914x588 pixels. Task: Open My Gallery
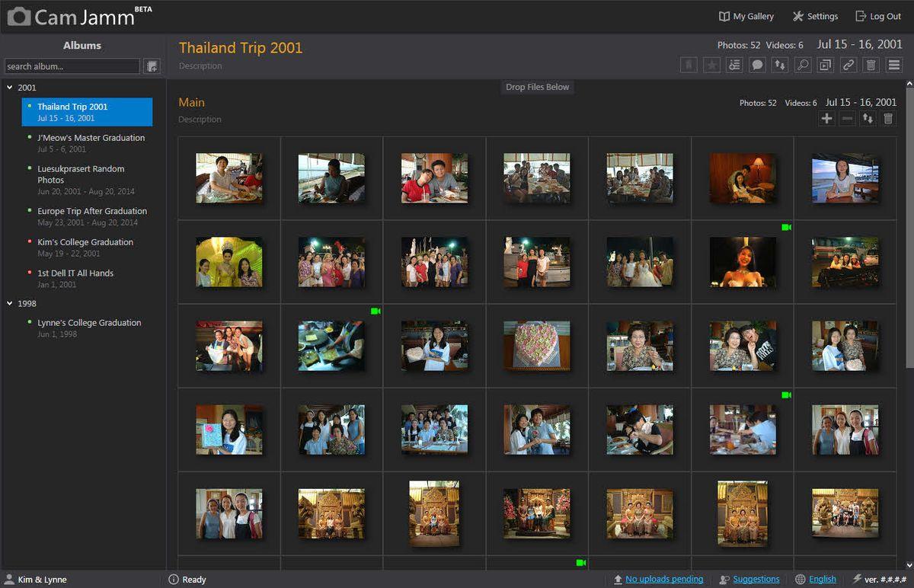[746, 16]
